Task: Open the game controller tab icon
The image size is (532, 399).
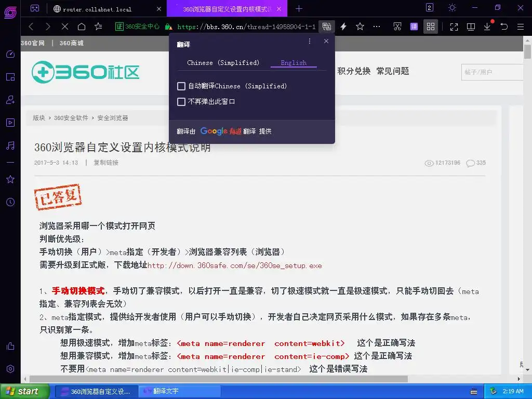Action: [x=35, y=8]
